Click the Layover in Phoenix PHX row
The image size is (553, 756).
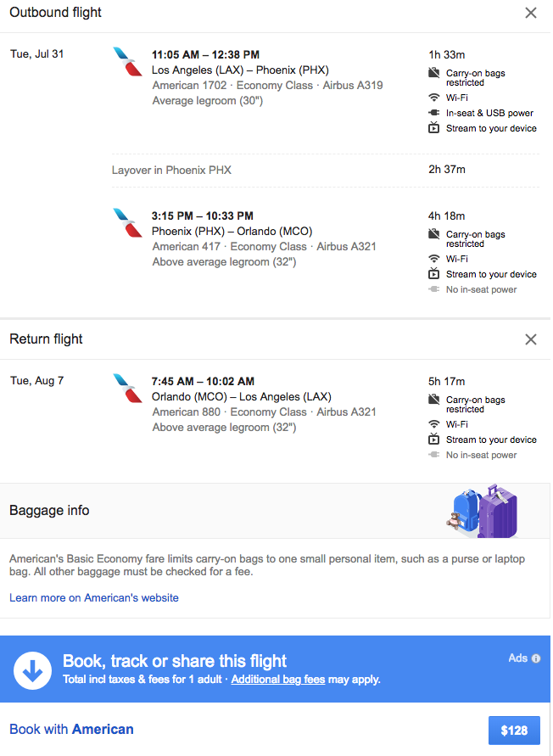[x=171, y=170]
